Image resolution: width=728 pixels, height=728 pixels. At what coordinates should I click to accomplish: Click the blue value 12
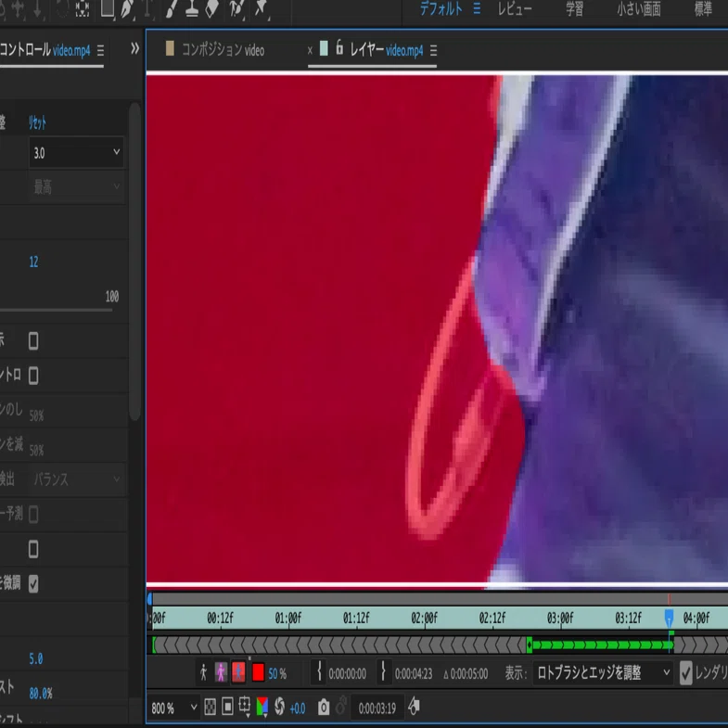tap(33, 262)
